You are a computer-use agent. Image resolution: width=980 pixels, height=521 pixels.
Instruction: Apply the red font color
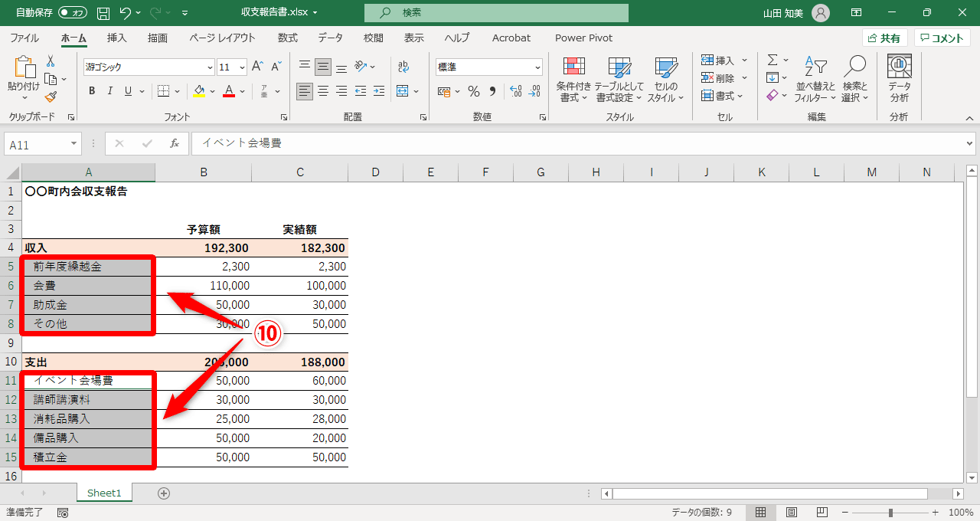coord(229,91)
